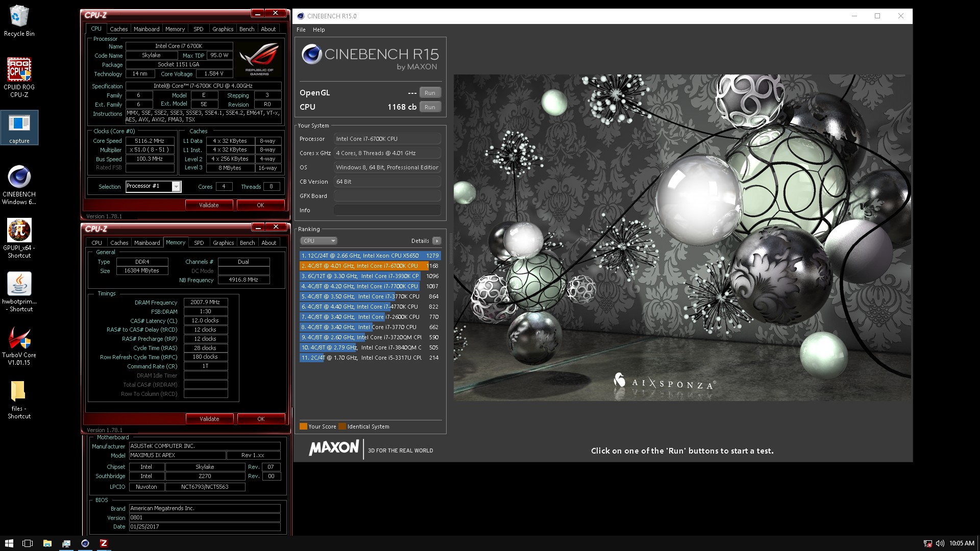Open CINEBENCH Windows 64 desktop shortcut

(19, 185)
